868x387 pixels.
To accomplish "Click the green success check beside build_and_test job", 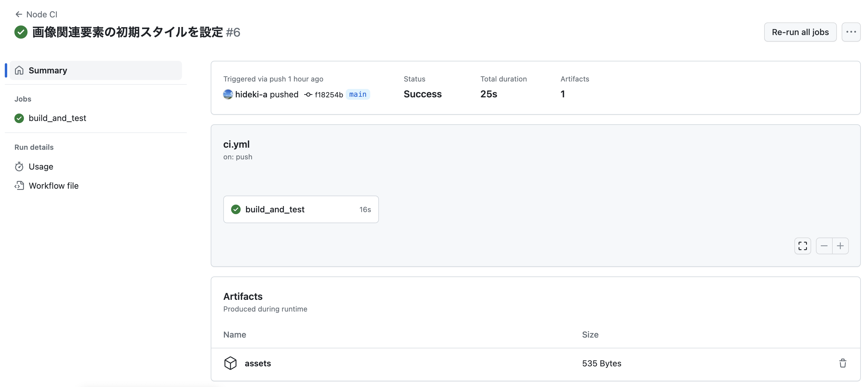I will click(19, 118).
